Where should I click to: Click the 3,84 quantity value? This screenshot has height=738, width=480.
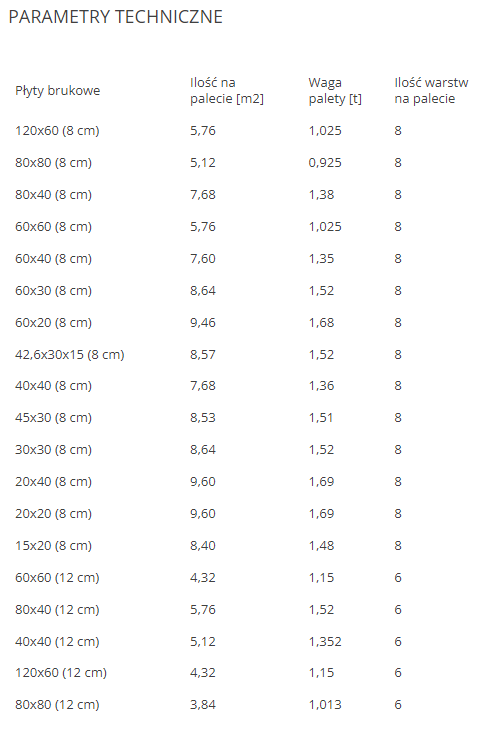[x=203, y=705]
